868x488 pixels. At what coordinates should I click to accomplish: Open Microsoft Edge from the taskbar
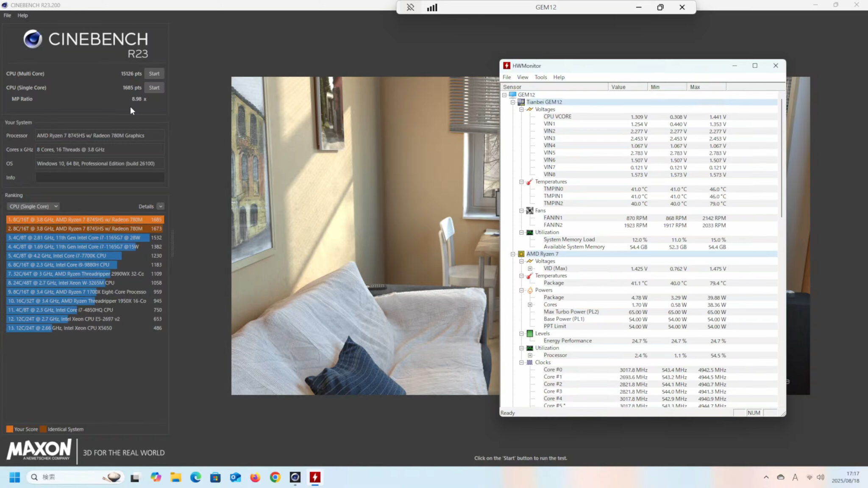pyautogui.click(x=195, y=477)
